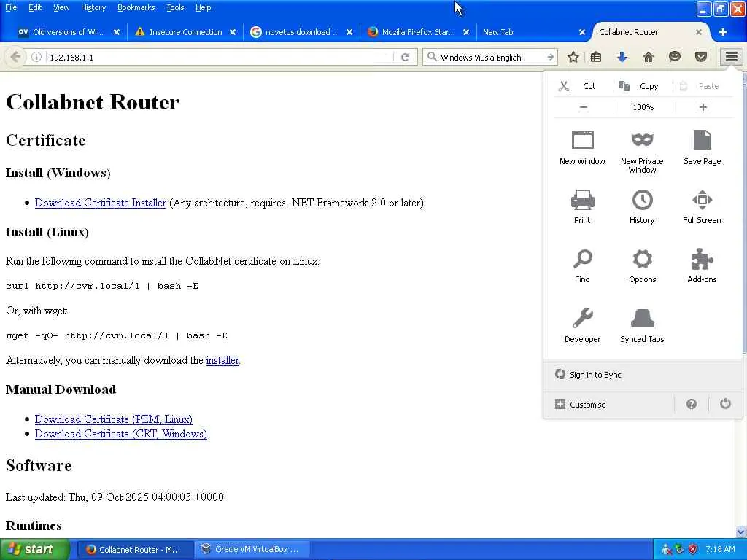Screen dimensions: 747x560
Task: Click the search bar field
Action: click(x=491, y=57)
